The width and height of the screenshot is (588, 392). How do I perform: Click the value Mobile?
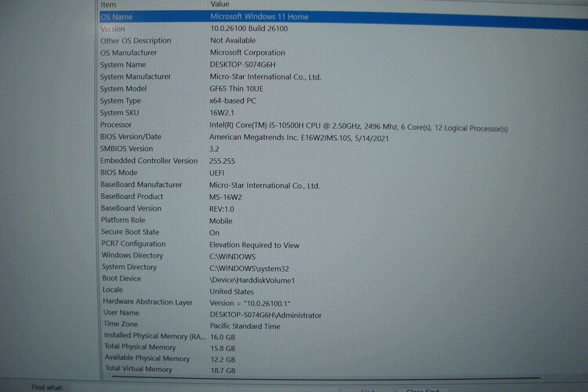click(x=220, y=221)
